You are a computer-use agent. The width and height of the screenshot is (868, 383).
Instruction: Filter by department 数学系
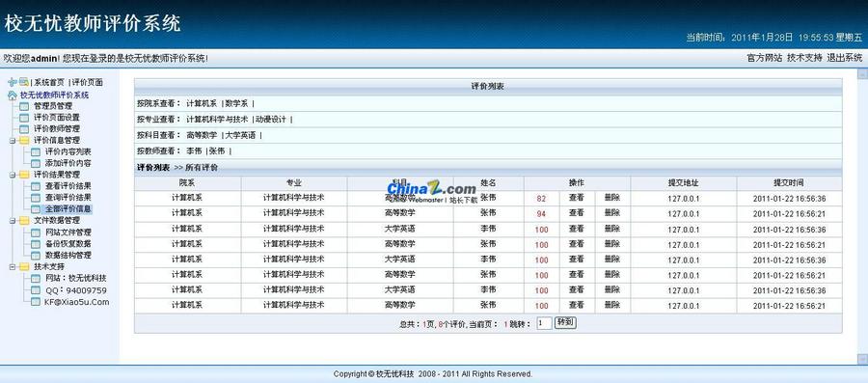click(237, 103)
